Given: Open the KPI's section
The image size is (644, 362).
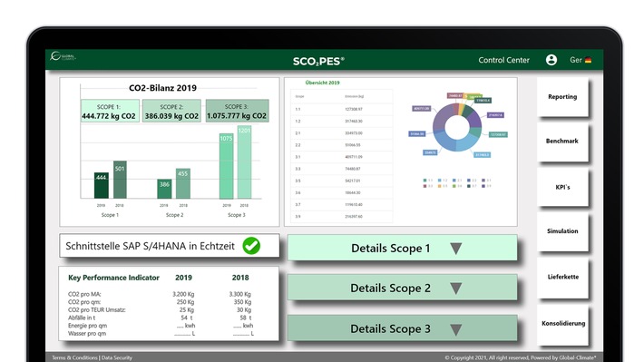Looking at the screenshot, I should [x=562, y=187].
